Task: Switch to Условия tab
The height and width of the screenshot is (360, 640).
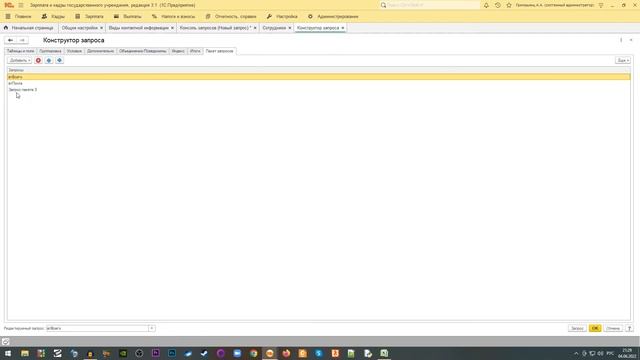Action: point(74,51)
